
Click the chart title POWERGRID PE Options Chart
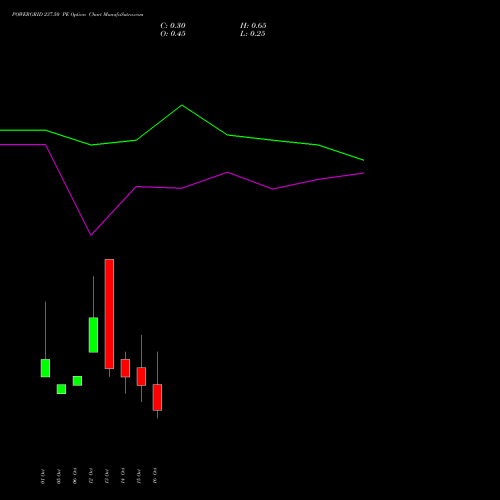pyautogui.click(x=77, y=15)
